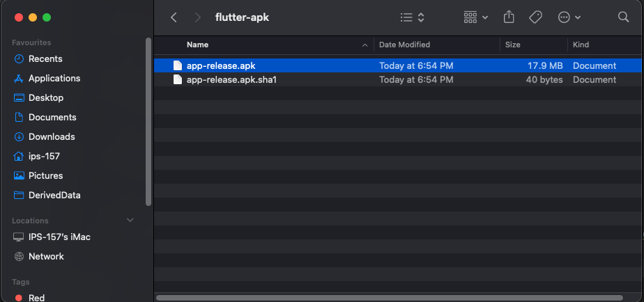Sort by the Date Modified column
The width and height of the screenshot is (644, 302).
pyautogui.click(x=404, y=45)
